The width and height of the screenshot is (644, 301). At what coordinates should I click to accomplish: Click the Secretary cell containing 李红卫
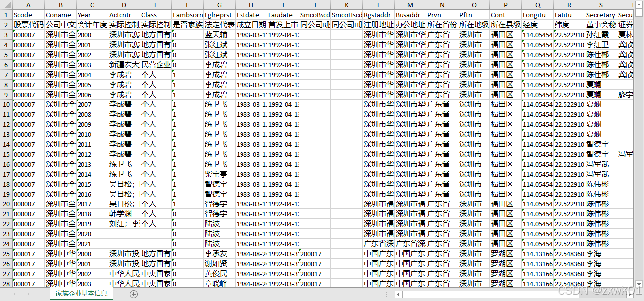[601, 45]
